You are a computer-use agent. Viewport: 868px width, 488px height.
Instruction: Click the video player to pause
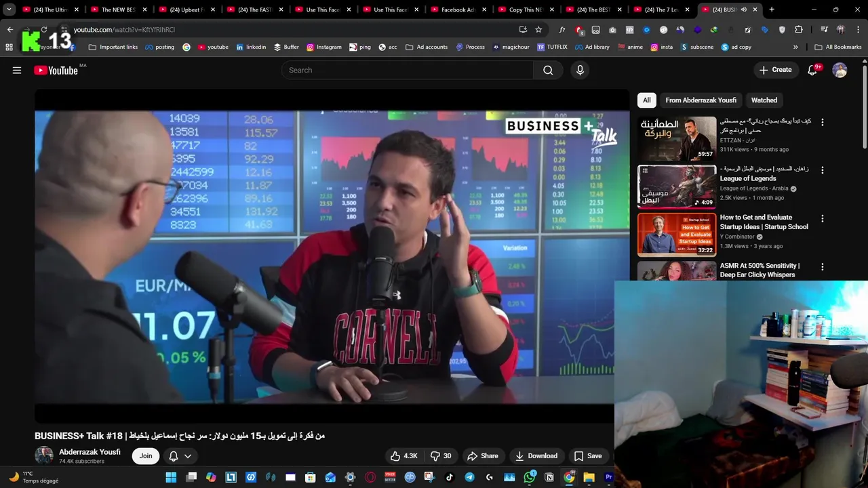point(332,256)
